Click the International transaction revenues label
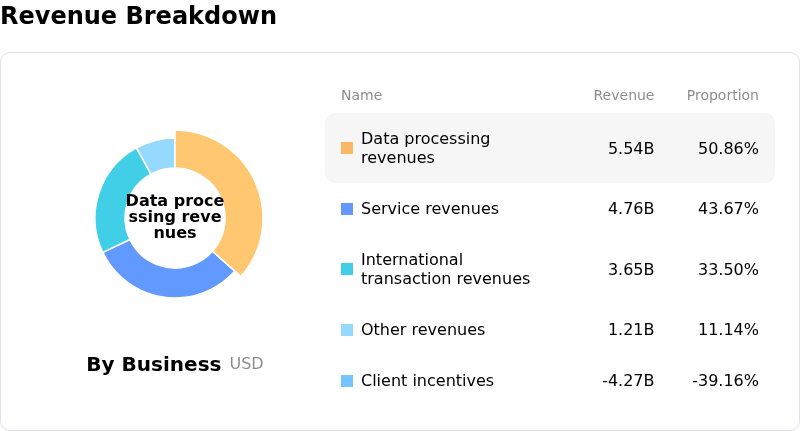The height and width of the screenshot is (431, 800). (445, 269)
